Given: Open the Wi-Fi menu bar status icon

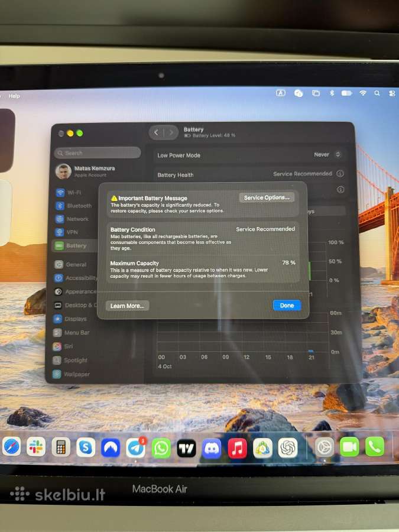Looking at the screenshot, I should pyautogui.click(x=363, y=93).
